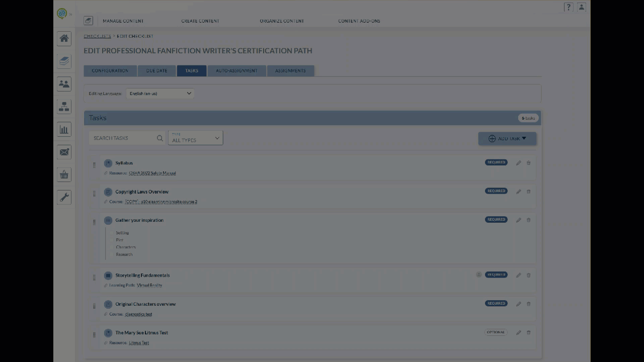
Task: Follow the OSHA 2022 Safety Manual link
Action: point(152,173)
